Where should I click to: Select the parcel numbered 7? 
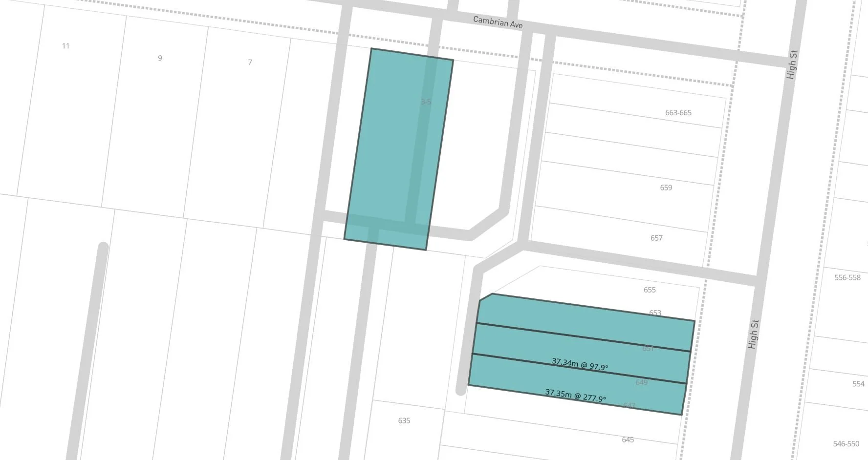(237, 128)
